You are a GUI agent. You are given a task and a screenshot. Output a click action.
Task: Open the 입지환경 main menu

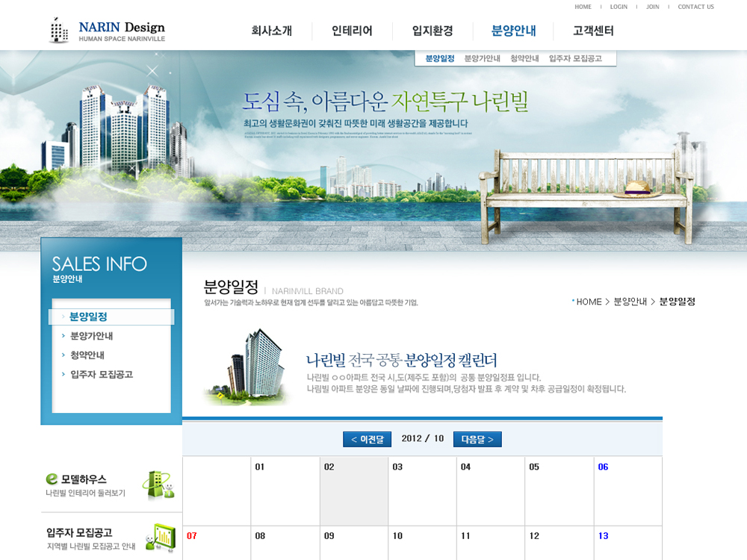point(433,31)
